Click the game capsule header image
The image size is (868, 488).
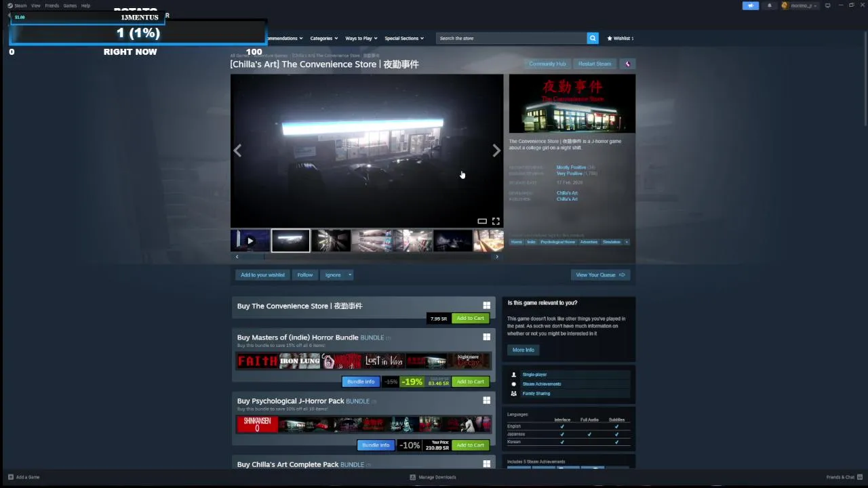[x=572, y=104]
